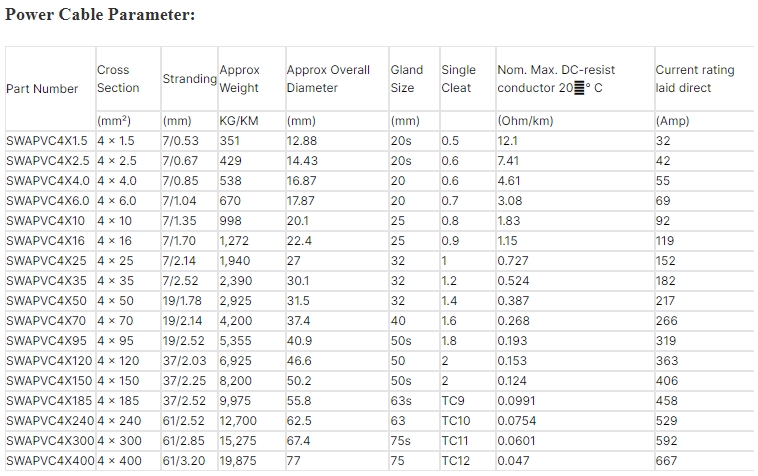Click the Power Cable Parameter heading

click(100, 14)
